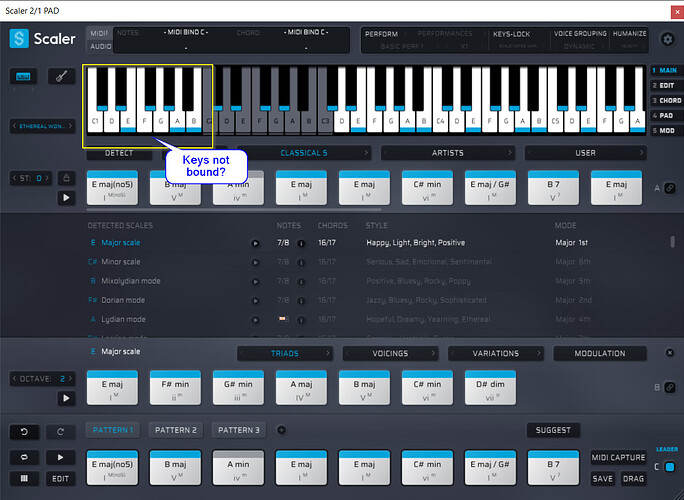Viewport: 684px width, 500px height.
Task: Play the E Major scale chords
Action: [x=66, y=398]
